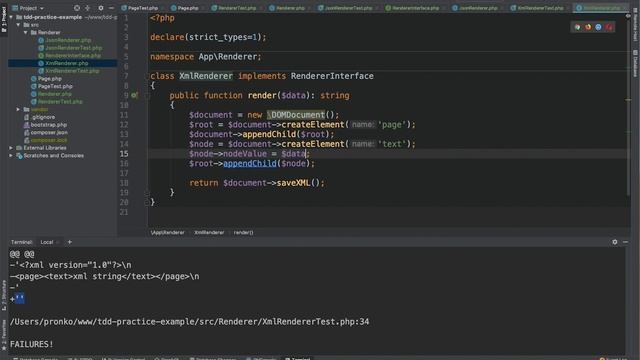
Task: Click line number 15 in the gutter
Action: 124,154
